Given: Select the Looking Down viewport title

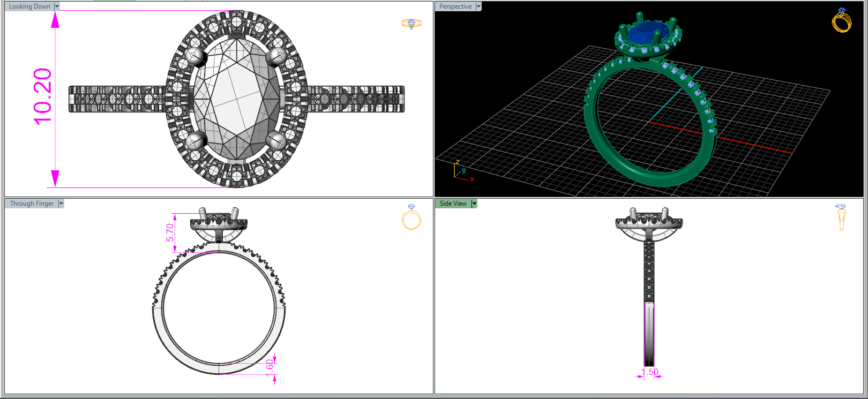Looking at the screenshot, I should click(29, 6).
